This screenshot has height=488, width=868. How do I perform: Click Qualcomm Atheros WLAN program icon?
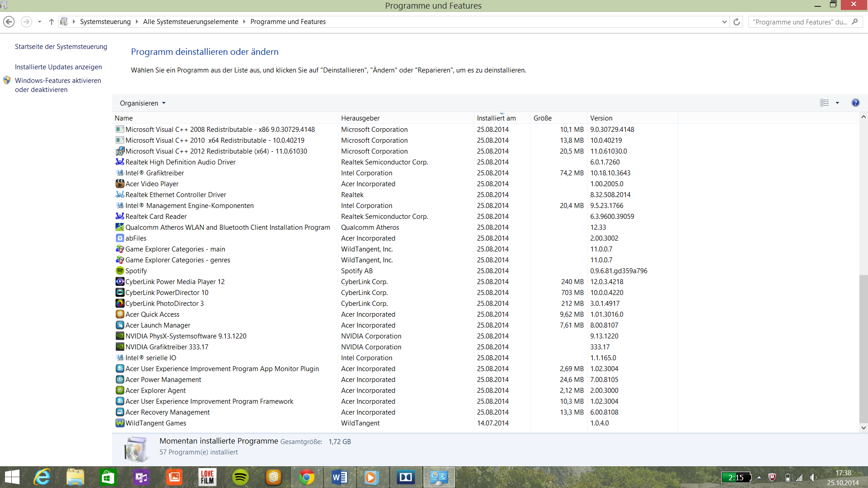[120, 227]
